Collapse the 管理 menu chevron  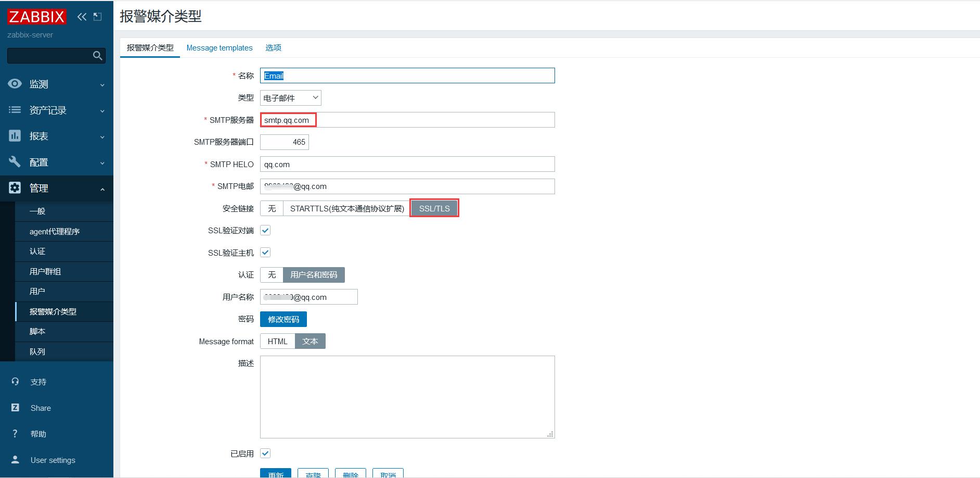102,188
